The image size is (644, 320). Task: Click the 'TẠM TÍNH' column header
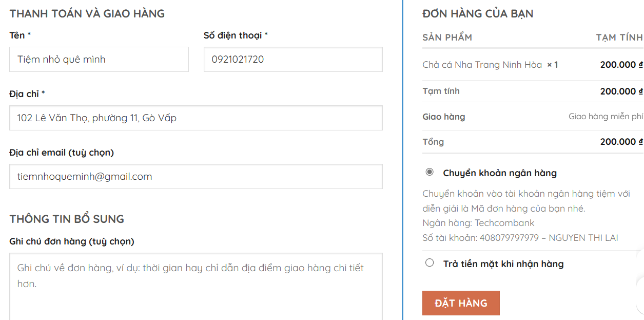619,37
